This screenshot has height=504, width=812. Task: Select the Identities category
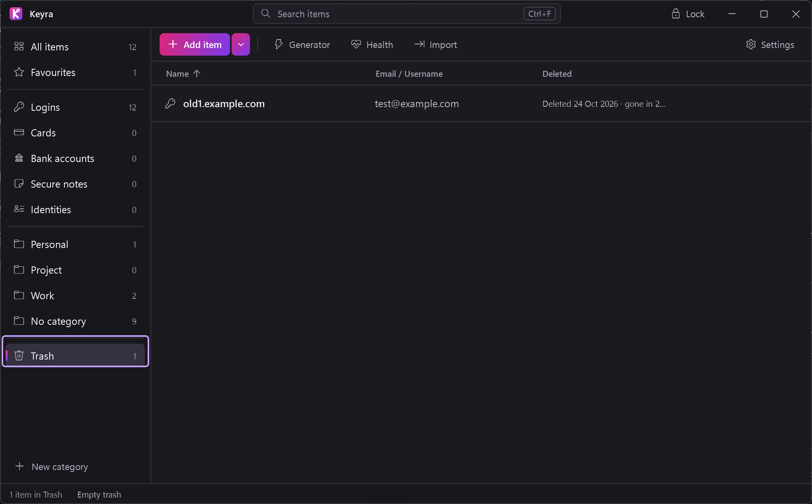tap(75, 210)
